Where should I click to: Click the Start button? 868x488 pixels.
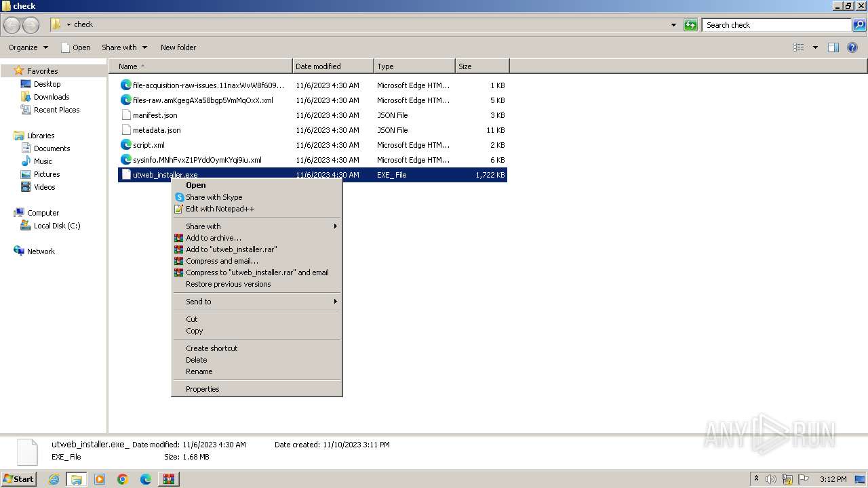18,479
